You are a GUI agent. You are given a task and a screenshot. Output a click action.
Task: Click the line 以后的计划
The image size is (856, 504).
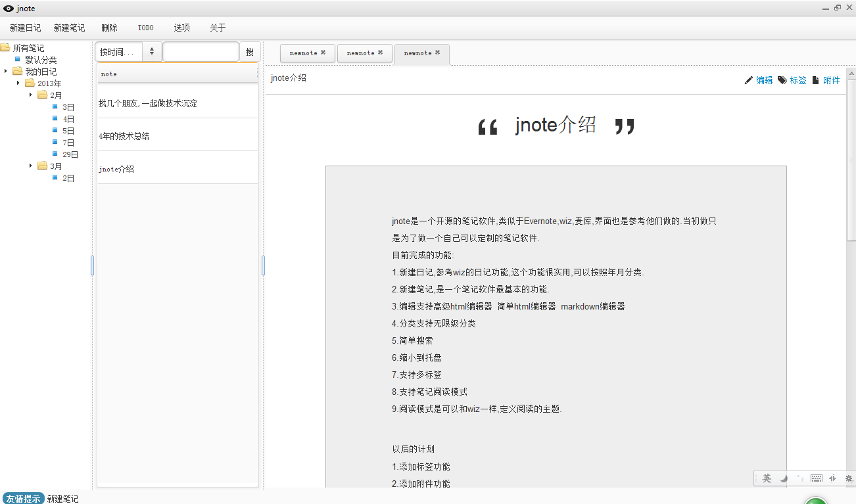coord(414,449)
